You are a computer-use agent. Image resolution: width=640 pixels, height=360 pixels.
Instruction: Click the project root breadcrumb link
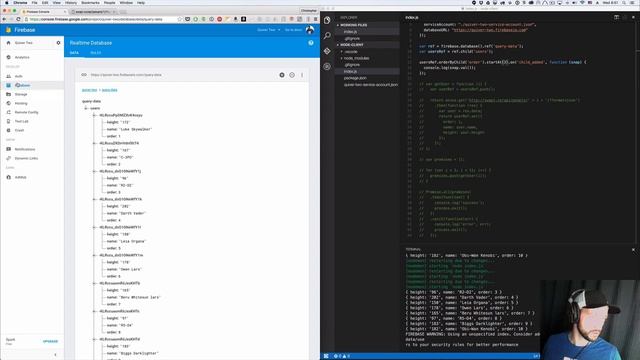tap(89, 90)
